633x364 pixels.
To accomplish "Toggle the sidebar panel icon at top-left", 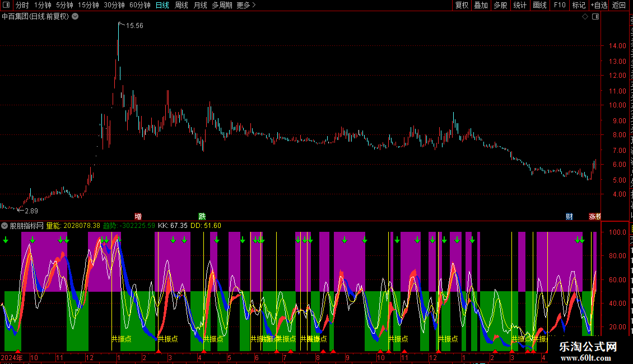I will [6, 5].
